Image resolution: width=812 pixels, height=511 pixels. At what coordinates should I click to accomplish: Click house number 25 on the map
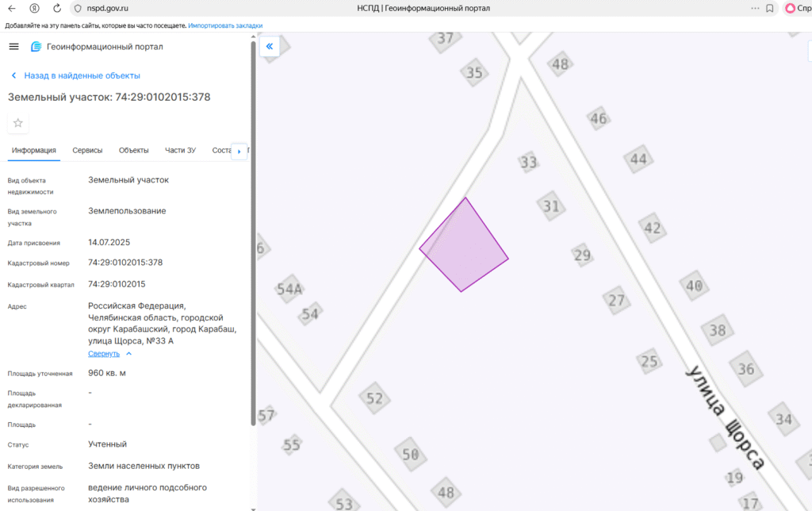point(649,361)
